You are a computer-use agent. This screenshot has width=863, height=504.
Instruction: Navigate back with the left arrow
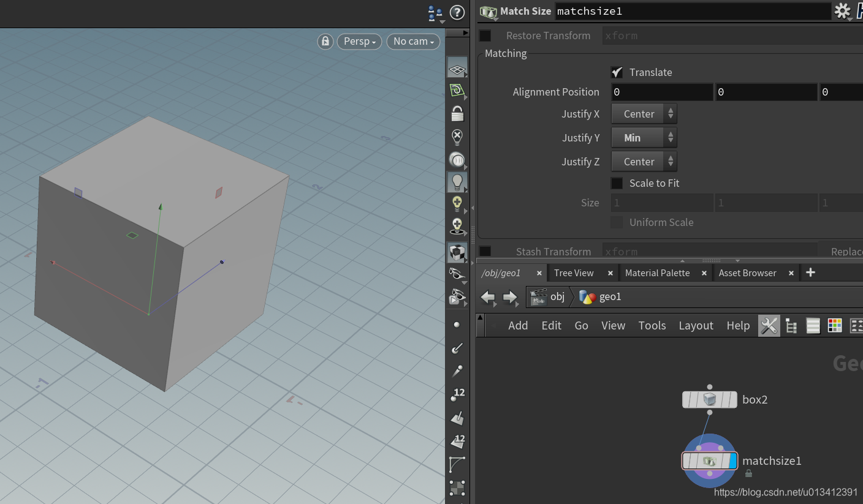pyautogui.click(x=488, y=298)
